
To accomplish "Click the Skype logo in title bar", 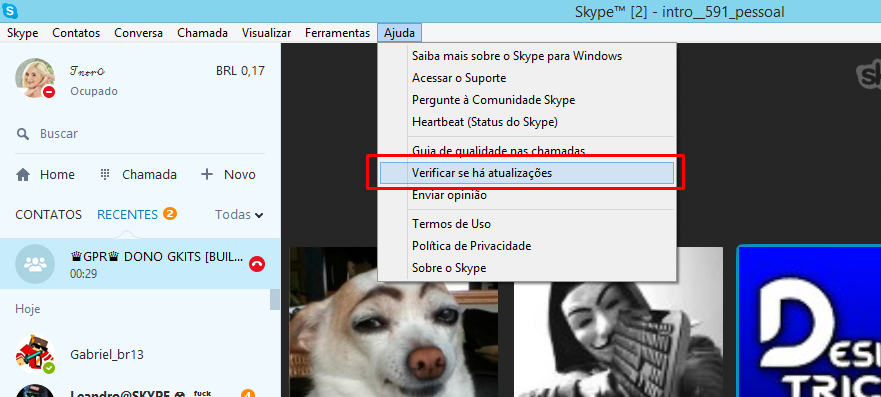I will click(x=10, y=11).
